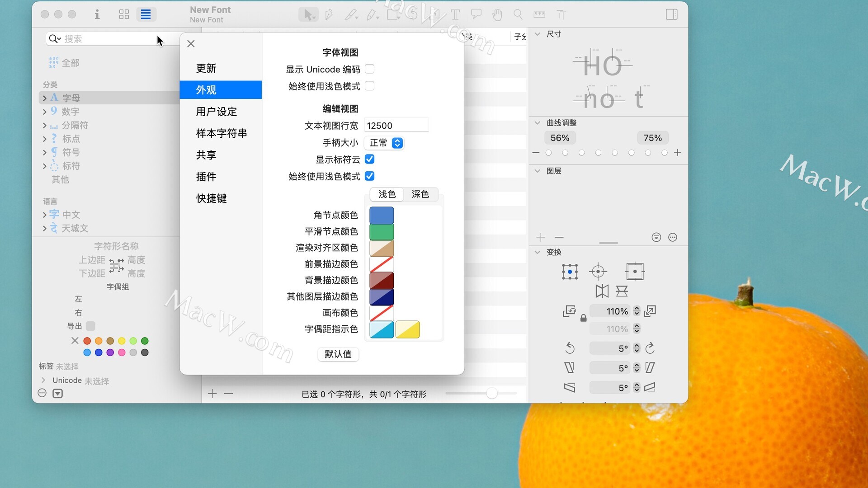Select the Pen draw tool
The height and width of the screenshot is (488, 868).
pyautogui.click(x=329, y=14)
